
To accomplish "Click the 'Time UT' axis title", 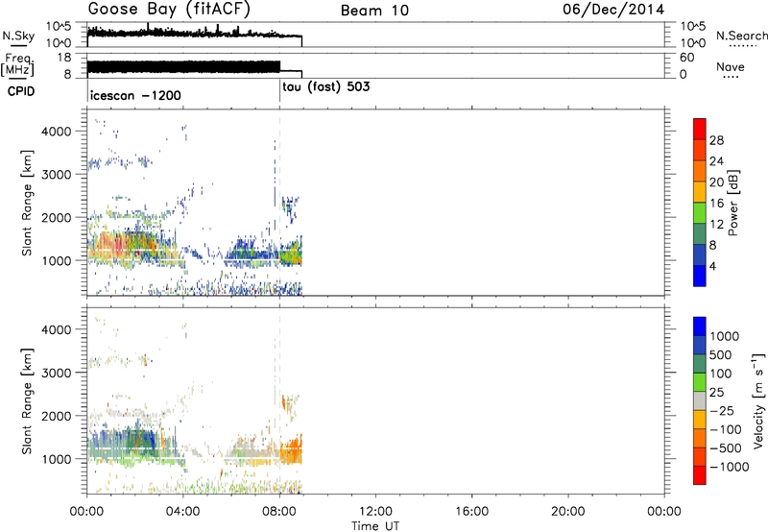I will click(375, 526).
